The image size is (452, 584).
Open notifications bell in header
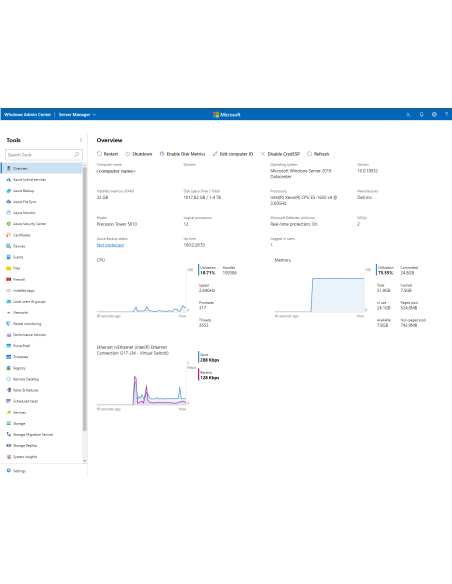pyautogui.click(x=421, y=115)
